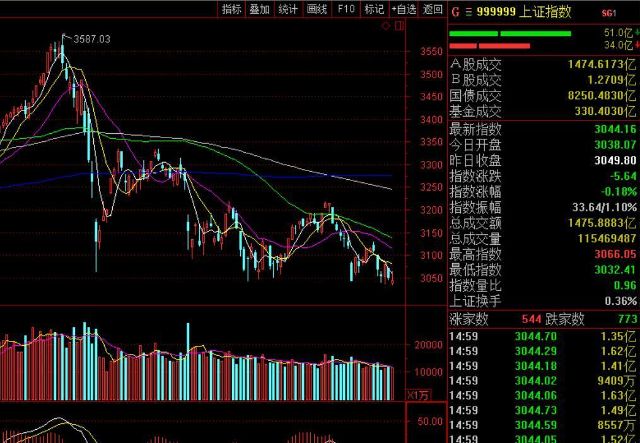Image resolution: width=640 pixels, height=443 pixels.
Task: Select the tick row with price 3044.73
Action: (x=543, y=410)
